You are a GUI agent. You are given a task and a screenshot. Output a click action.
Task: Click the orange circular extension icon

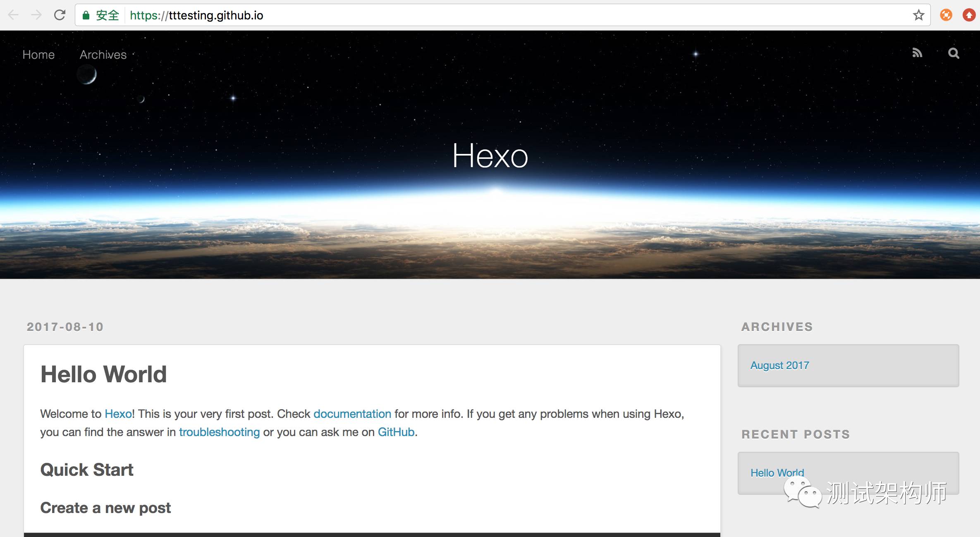click(x=946, y=15)
